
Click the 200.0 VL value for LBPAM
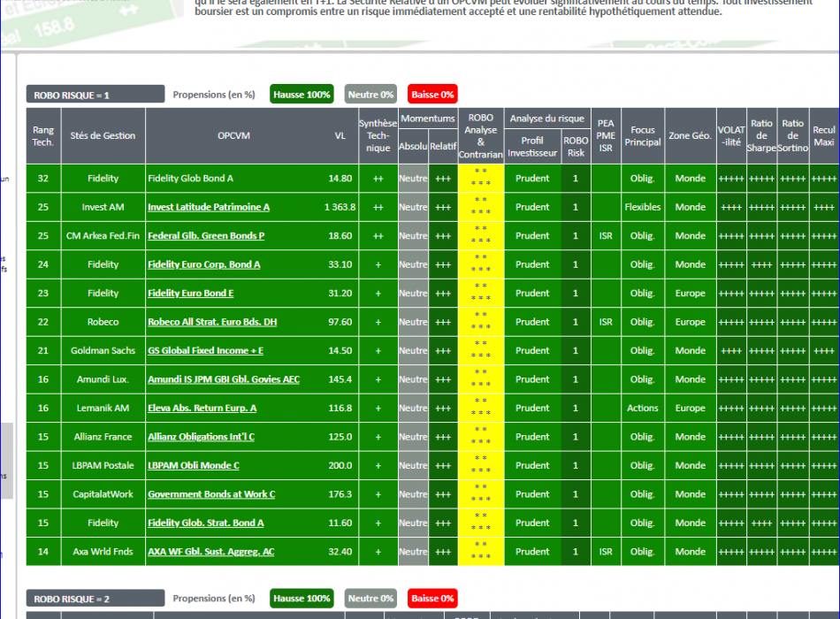[x=340, y=465]
